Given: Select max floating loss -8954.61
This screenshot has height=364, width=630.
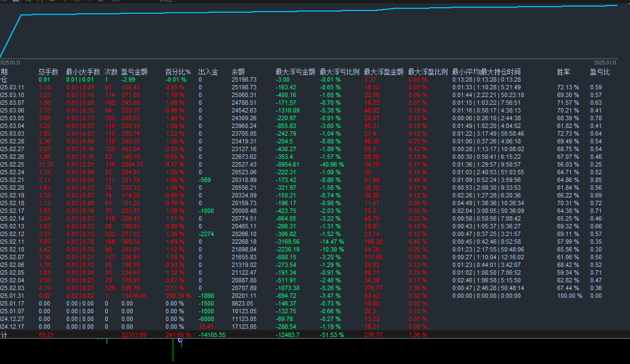Looking at the screenshot, I should pos(287,165).
